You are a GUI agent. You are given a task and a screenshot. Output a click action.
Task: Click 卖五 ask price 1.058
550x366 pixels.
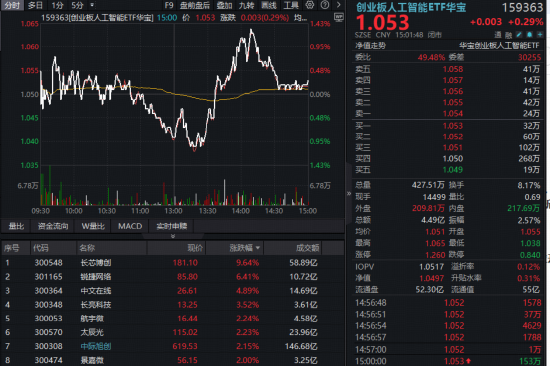pyautogui.click(x=453, y=69)
